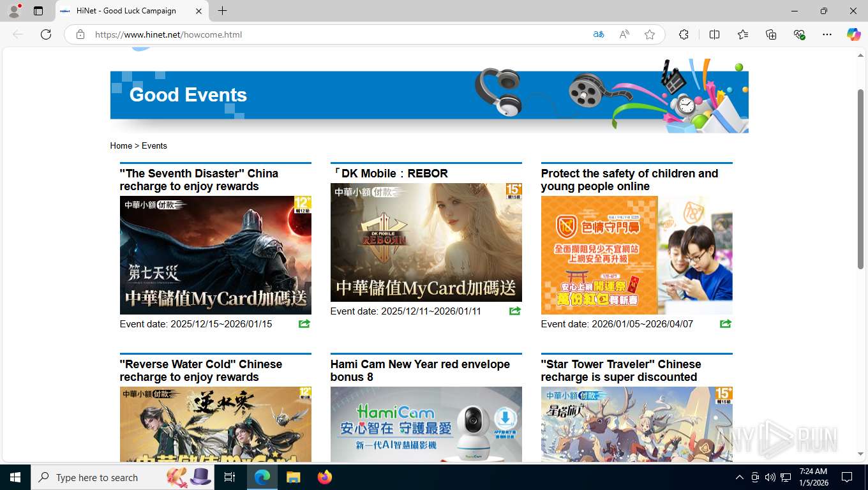Click the Good Events banner heading
This screenshot has height=490, width=868.
[188, 95]
